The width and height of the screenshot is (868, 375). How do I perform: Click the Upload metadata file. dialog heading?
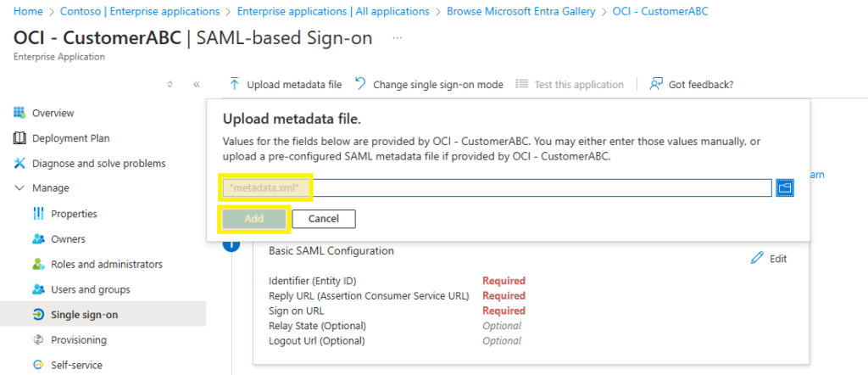292,119
